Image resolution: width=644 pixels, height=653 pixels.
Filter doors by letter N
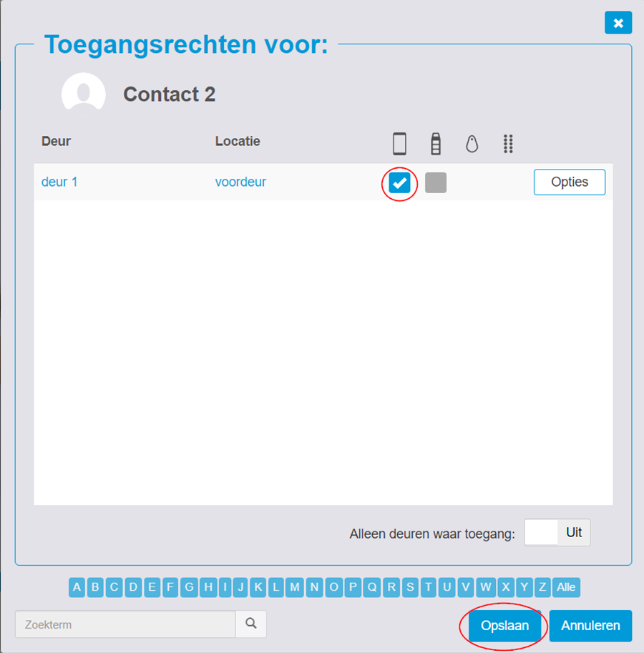coord(315,587)
